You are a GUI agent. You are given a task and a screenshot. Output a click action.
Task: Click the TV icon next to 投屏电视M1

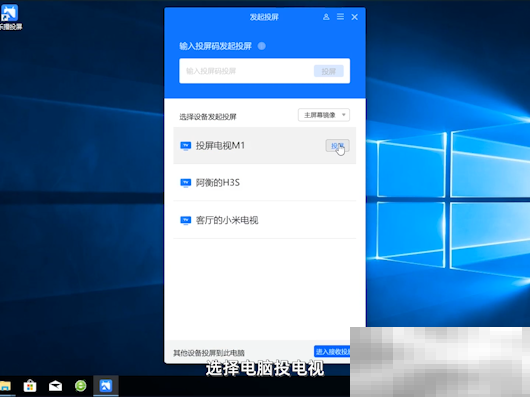pyautogui.click(x=186, y=146)
